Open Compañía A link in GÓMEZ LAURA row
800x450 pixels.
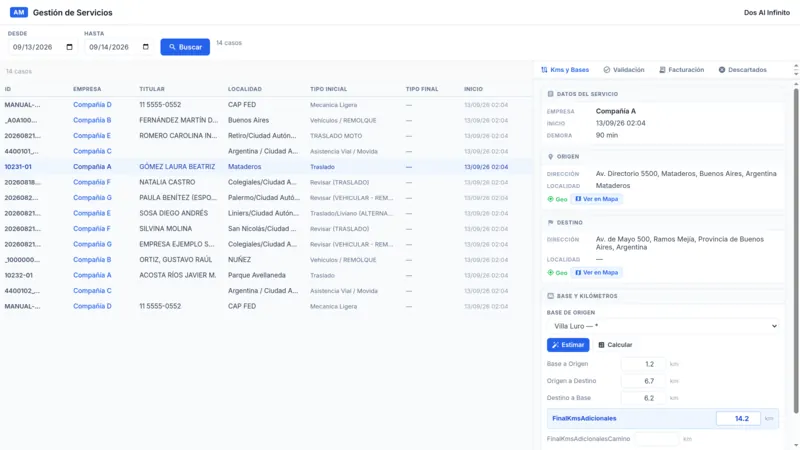92,167
